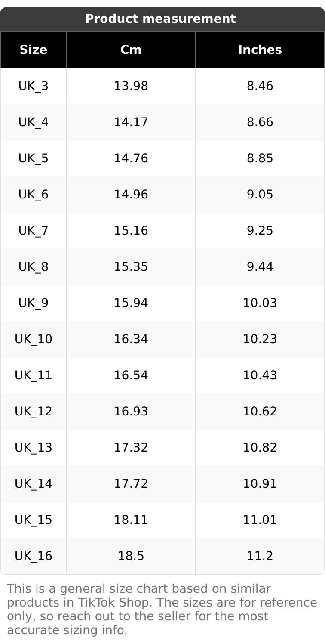Click the UK_10 size label
The height and width of the screenshot is (644, 325).
pos(34,339)
